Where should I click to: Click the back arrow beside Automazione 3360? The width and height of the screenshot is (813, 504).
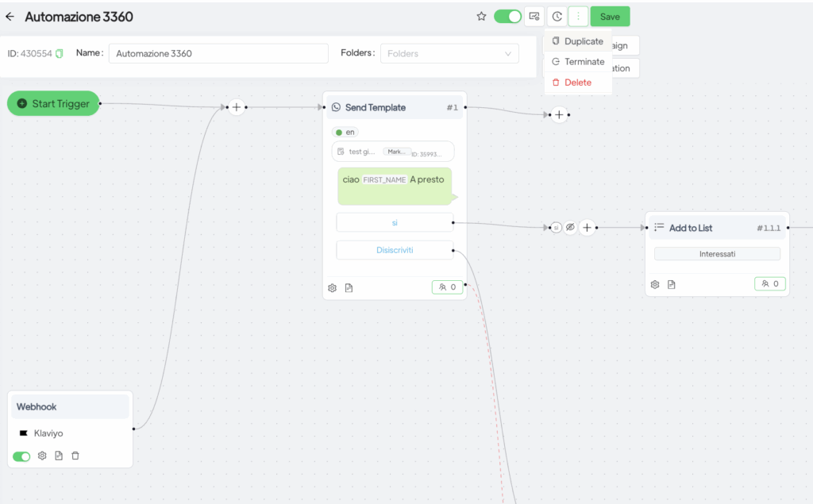10,17
